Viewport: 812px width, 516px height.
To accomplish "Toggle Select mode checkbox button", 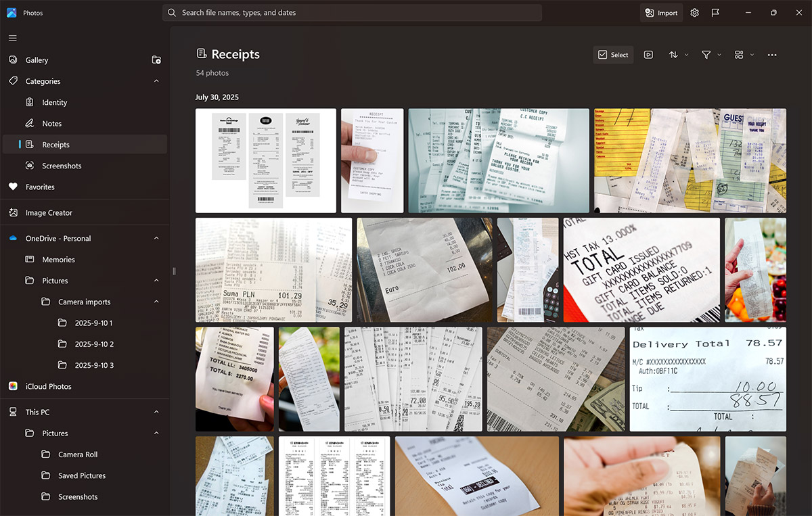I will tap(613, 55).
